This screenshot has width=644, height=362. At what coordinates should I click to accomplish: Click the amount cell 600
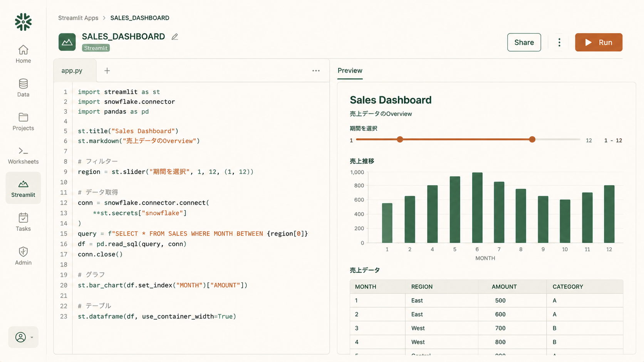coord(500,314)
